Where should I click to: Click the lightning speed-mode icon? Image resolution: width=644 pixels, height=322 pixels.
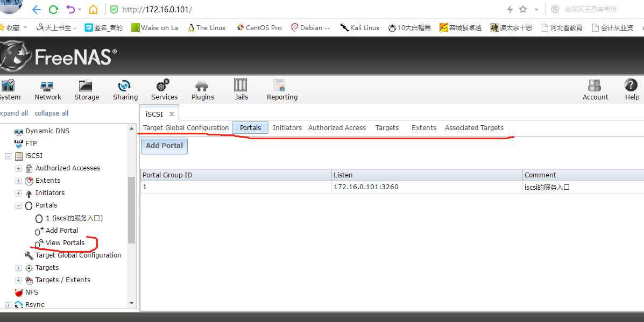click(510, 10)
